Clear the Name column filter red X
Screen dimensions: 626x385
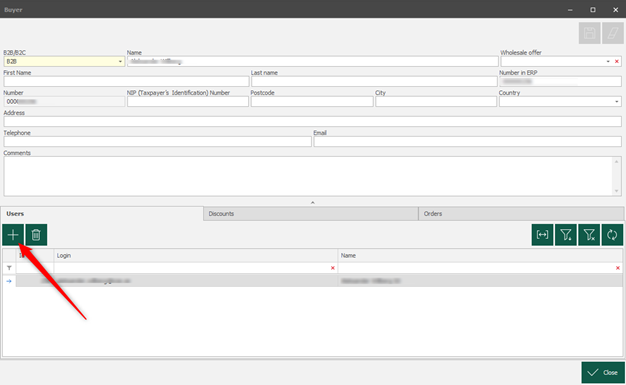(x=618, y=268)
